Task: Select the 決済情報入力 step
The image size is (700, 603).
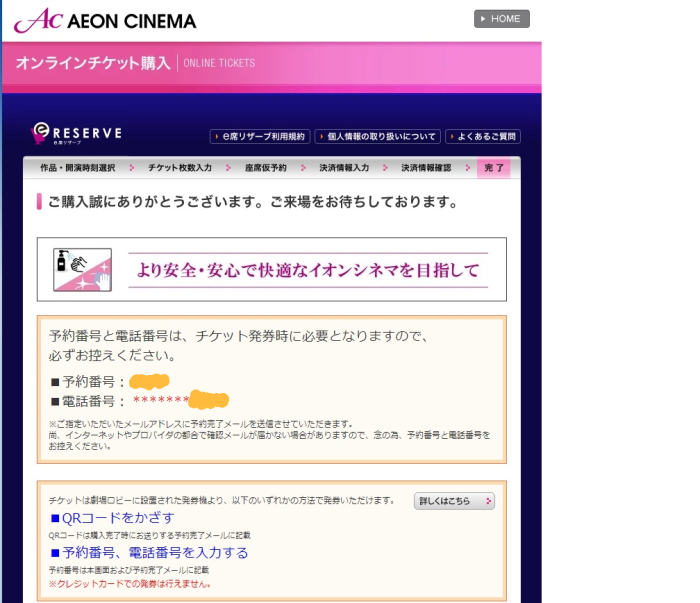Action: pyautogui.click(x=344, y=168)
